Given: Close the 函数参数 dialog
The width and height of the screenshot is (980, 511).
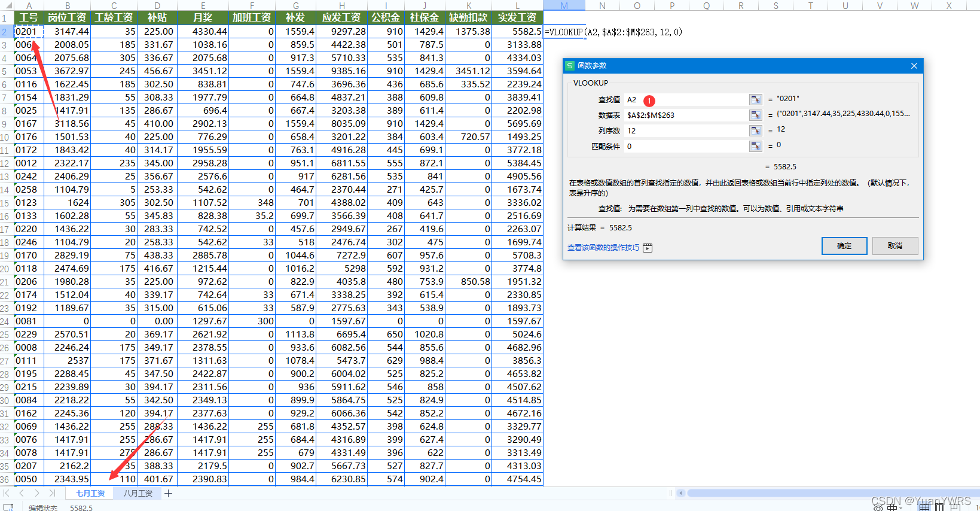Looking at the screenshot, I should [x=914, y=66].
